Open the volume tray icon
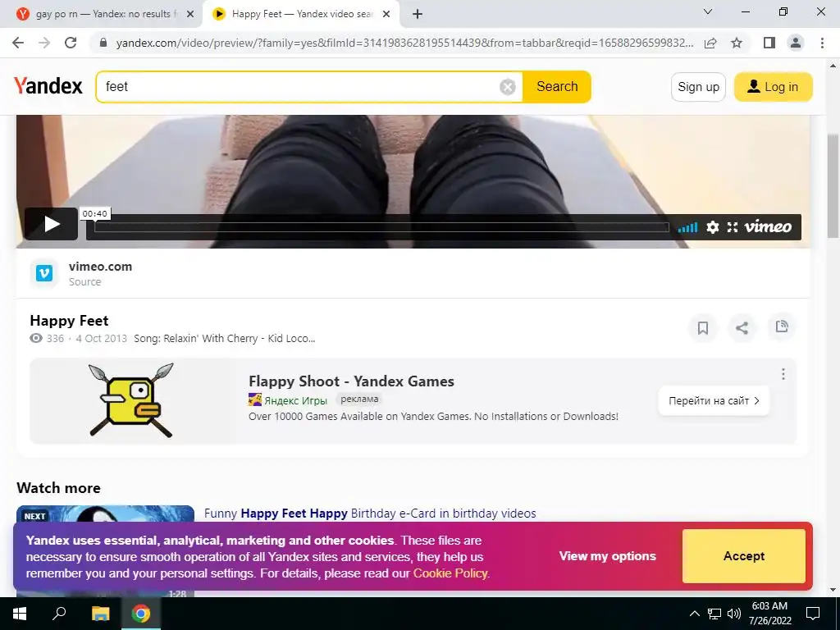Image resolution: width=840 pixels, height=630 pixels. (x=734, y=614)
